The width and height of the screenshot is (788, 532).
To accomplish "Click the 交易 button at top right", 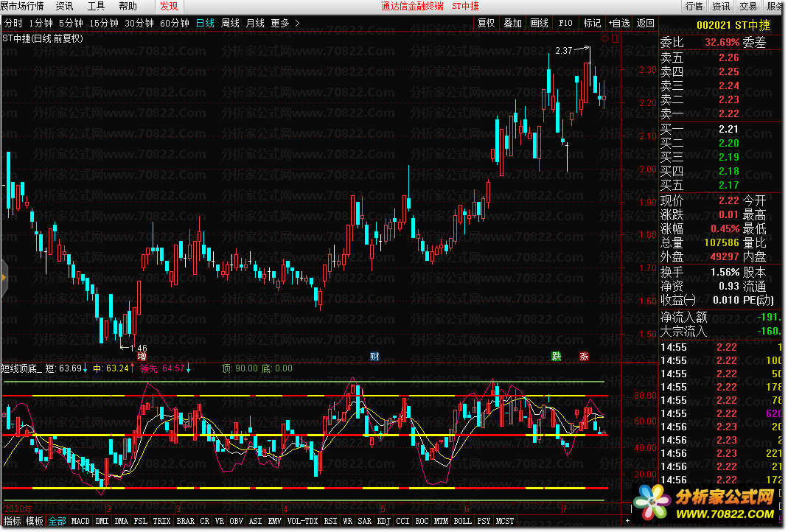I will (x=747, y=6).
